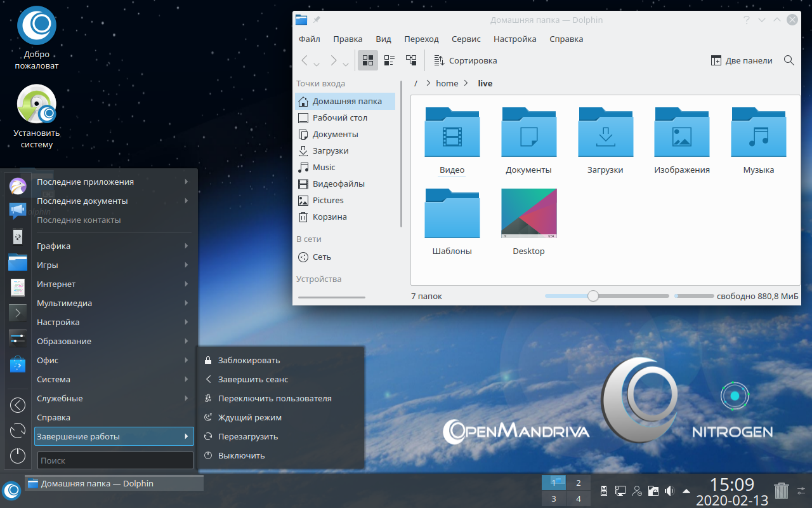Open the Музыка folder
The width and height of the screenshot is (812, 508).
pyautogui.click(x=759, y=140)
